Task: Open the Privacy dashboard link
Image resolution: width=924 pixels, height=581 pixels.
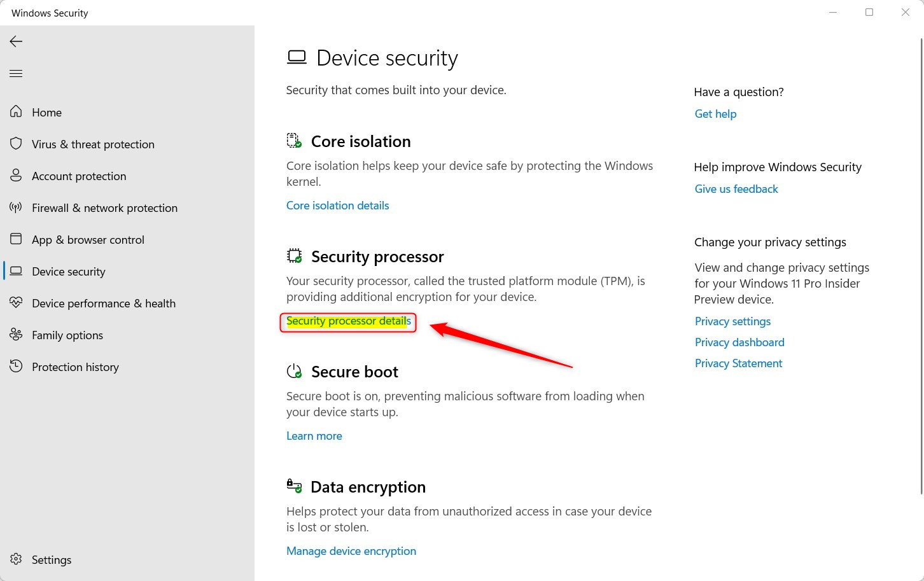Action: 739,342
